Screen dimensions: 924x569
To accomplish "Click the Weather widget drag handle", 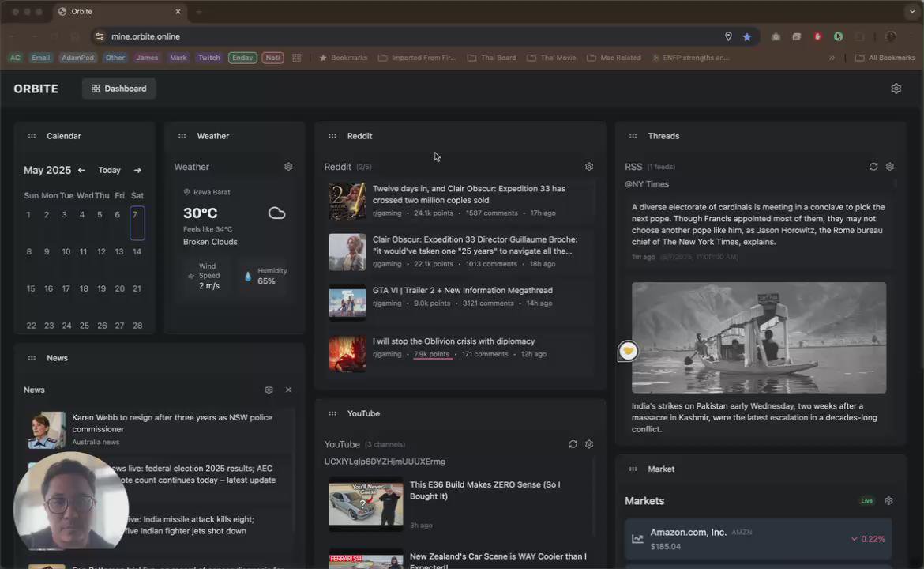I will [182, 136].
